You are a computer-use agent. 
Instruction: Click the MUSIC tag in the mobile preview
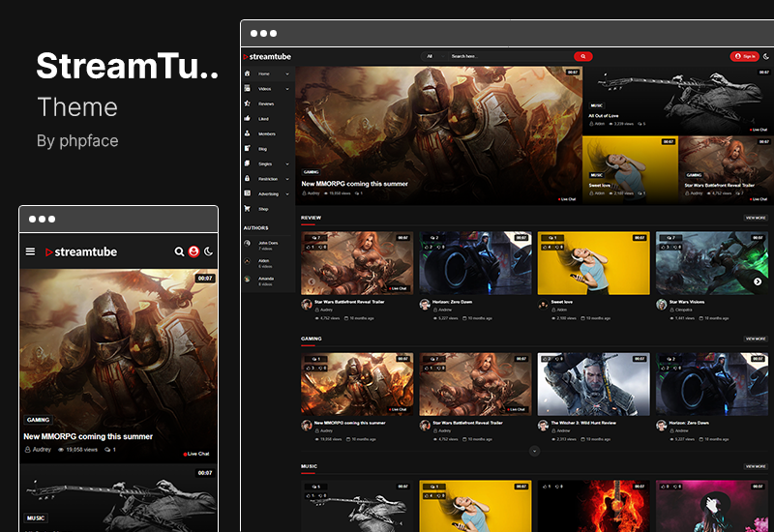(36, 518)
